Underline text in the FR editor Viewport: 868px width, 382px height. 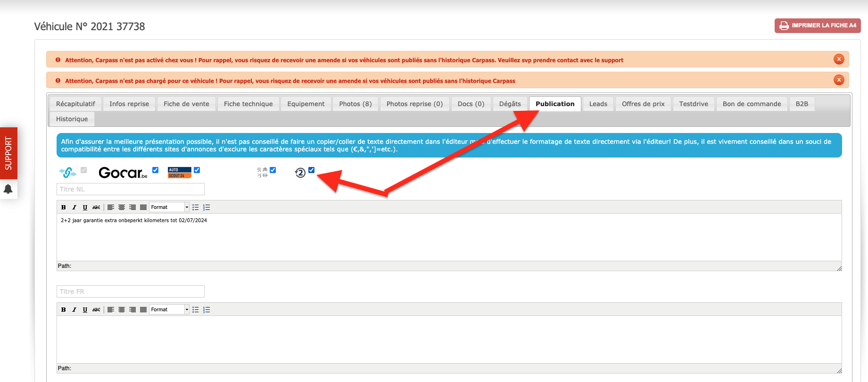tap(85, 309)
